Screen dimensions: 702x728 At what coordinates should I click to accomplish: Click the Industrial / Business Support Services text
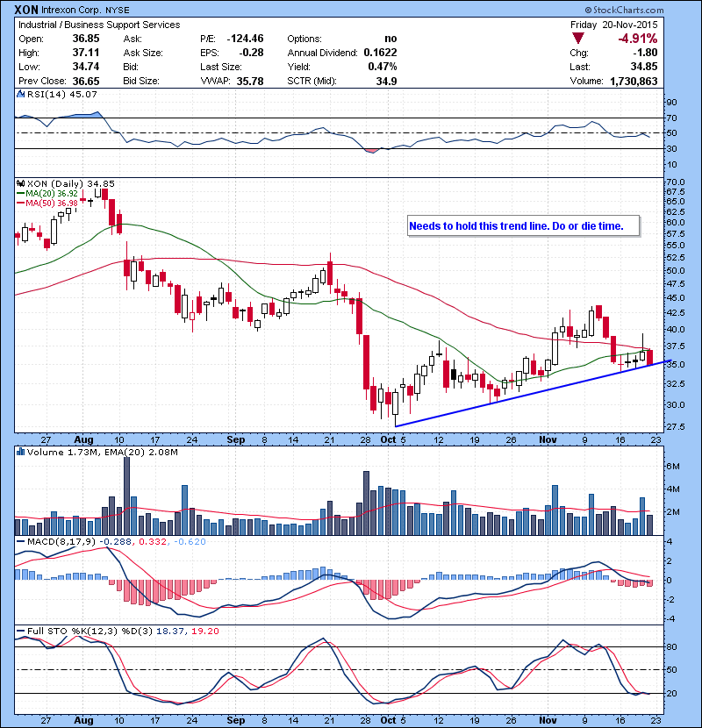point(99,25)
